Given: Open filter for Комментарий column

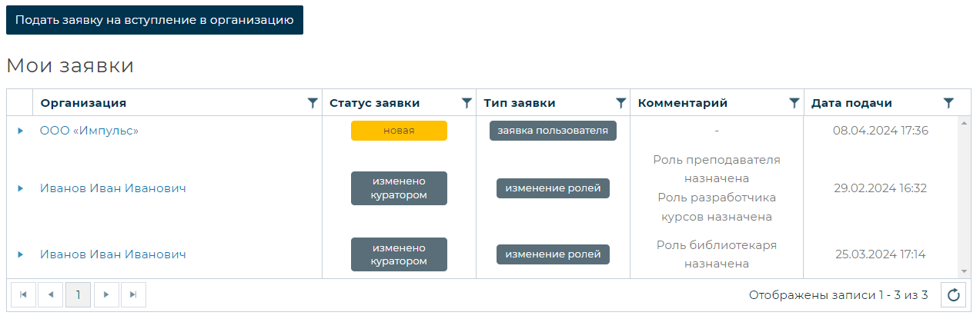Looking at the screenshot, I should [x=794, y=103].
